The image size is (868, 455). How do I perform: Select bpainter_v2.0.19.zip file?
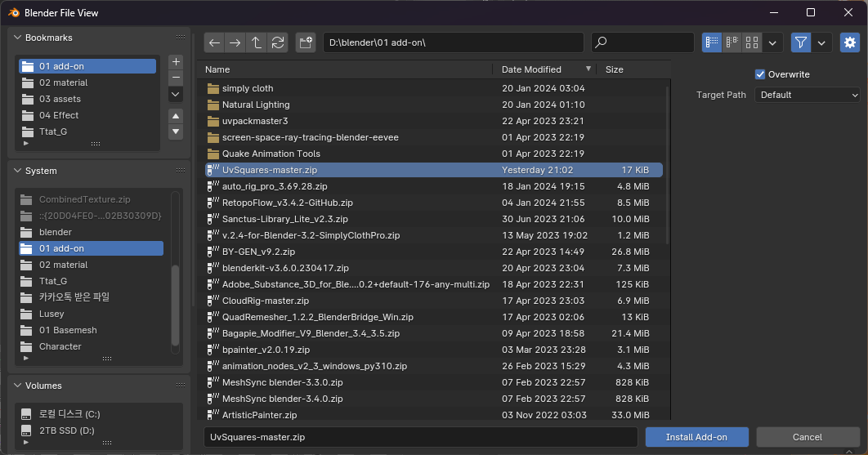point(433,350)
